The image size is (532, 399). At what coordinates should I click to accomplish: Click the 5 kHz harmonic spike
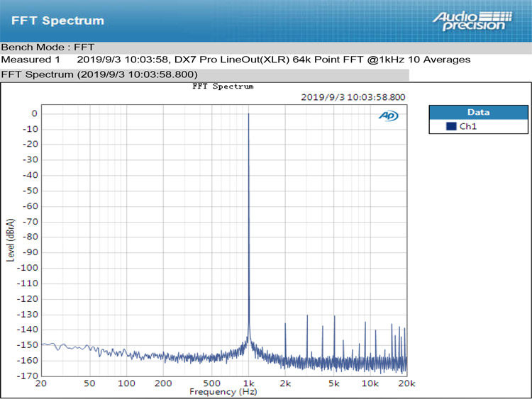click(x=335, y=336)
